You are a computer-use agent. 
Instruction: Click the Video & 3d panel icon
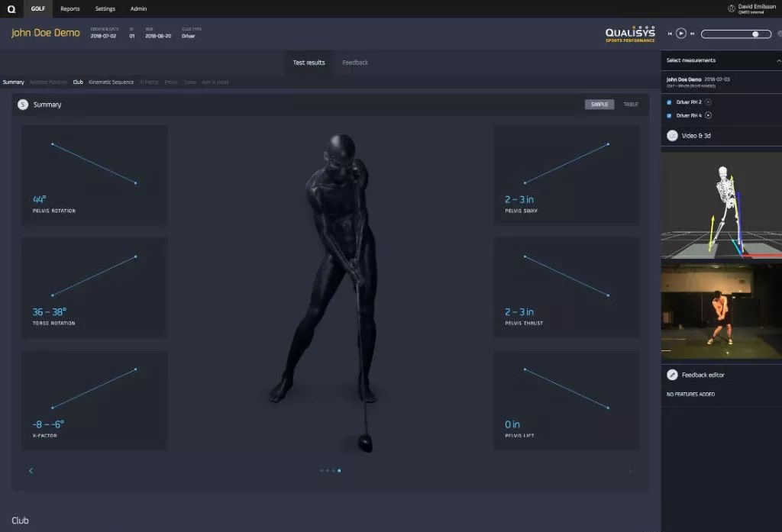click(672, 136)
